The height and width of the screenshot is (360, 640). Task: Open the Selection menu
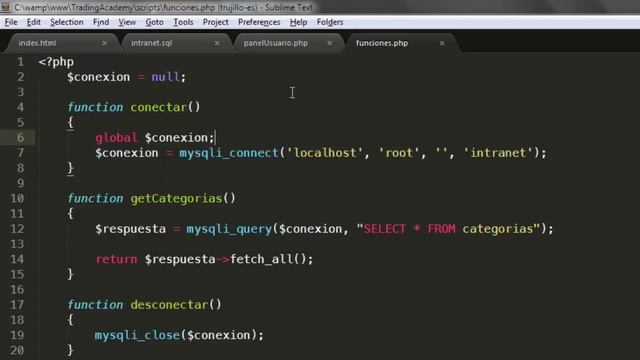[67, 22]
